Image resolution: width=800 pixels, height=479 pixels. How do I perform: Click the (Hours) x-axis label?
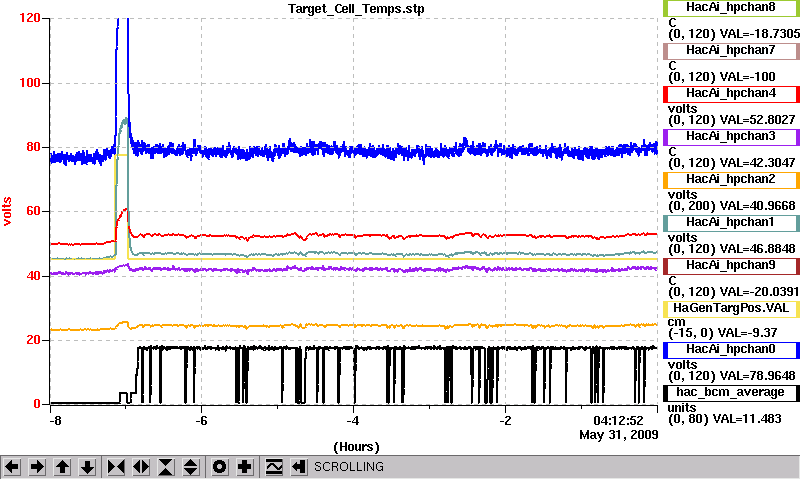click(356, 447)
